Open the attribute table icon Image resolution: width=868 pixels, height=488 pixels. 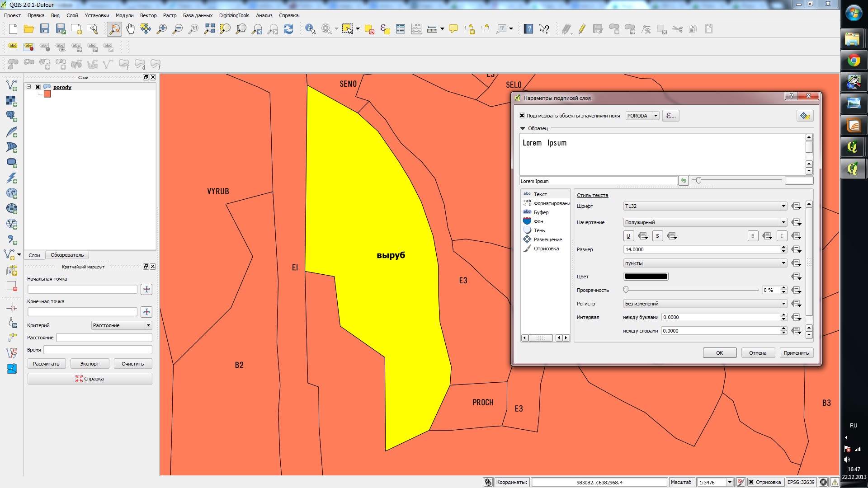[x=400, y=29]
